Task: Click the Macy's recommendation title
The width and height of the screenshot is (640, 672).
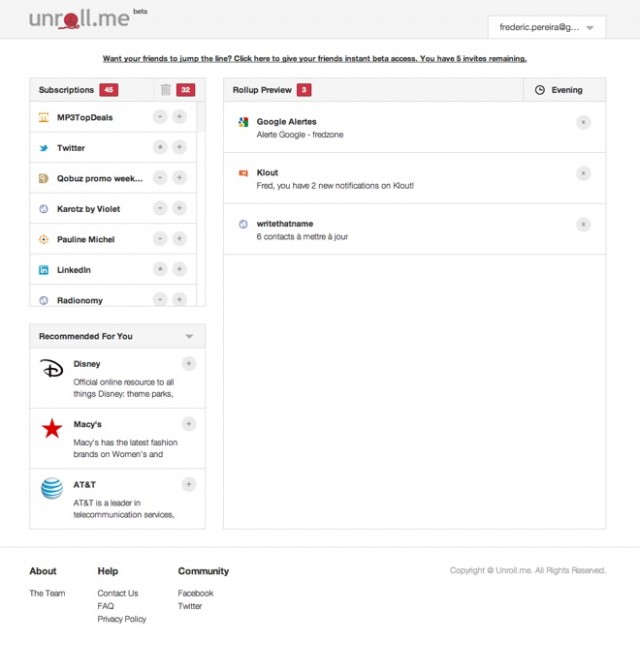Action: pyautogui.click(x=87, y=424)
